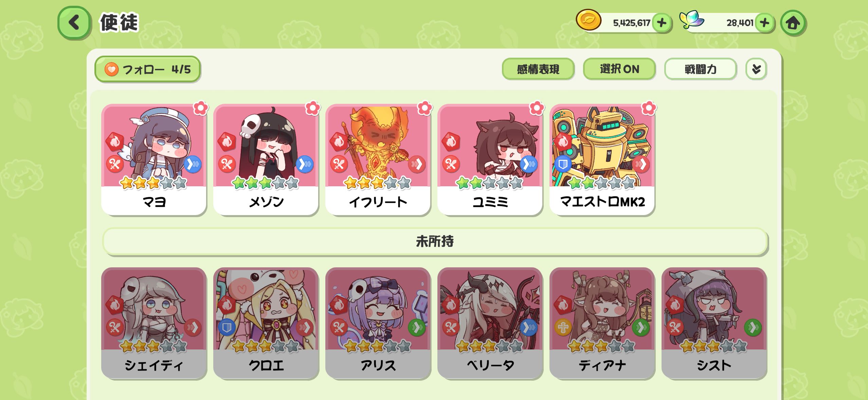The height and width of the screenshot is (400, 868).
Task: Tap the rainbow butterfly gem icon
Action: (x=692, y=20)
